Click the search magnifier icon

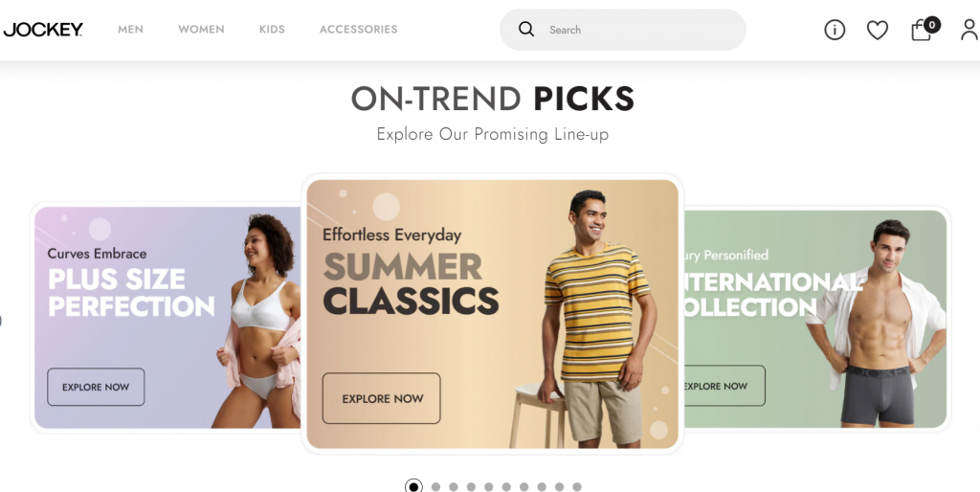[526, 30]
